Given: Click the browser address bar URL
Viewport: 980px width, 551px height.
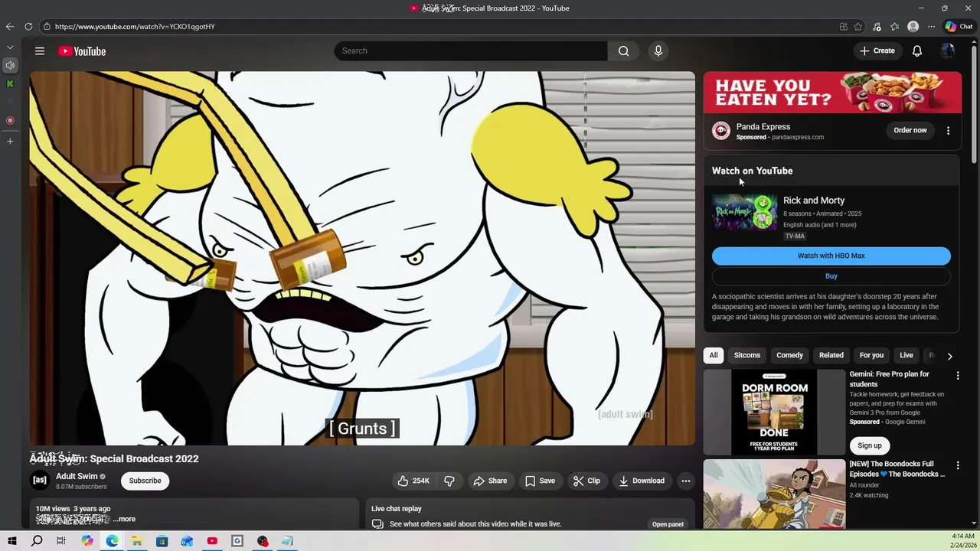Looking at the screenshot, I should click(x=135, y=27).
